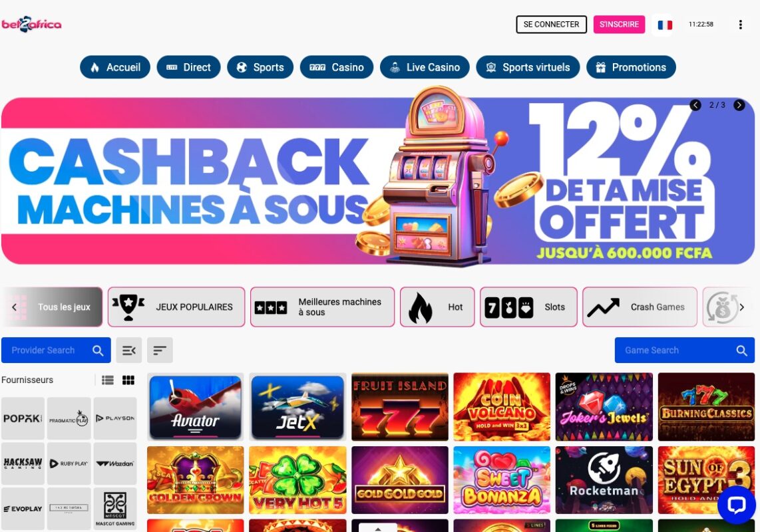
Task: Show more game categories with right chevron
Action: coord(741,307)
